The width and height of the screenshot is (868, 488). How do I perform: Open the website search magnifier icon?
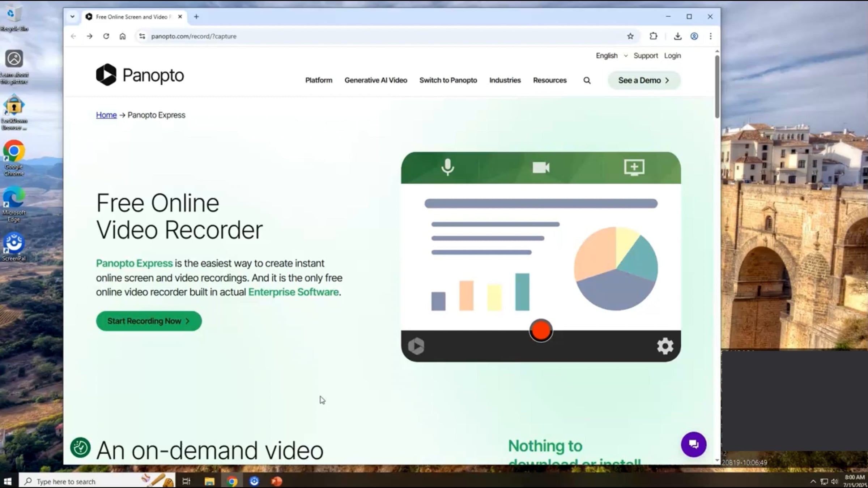tap(587, 80)
